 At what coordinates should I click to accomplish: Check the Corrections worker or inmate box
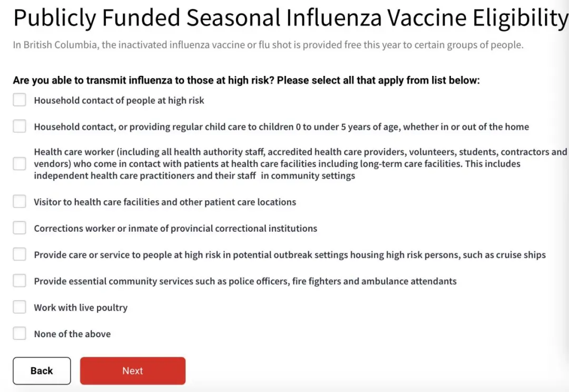click(19, 228)
